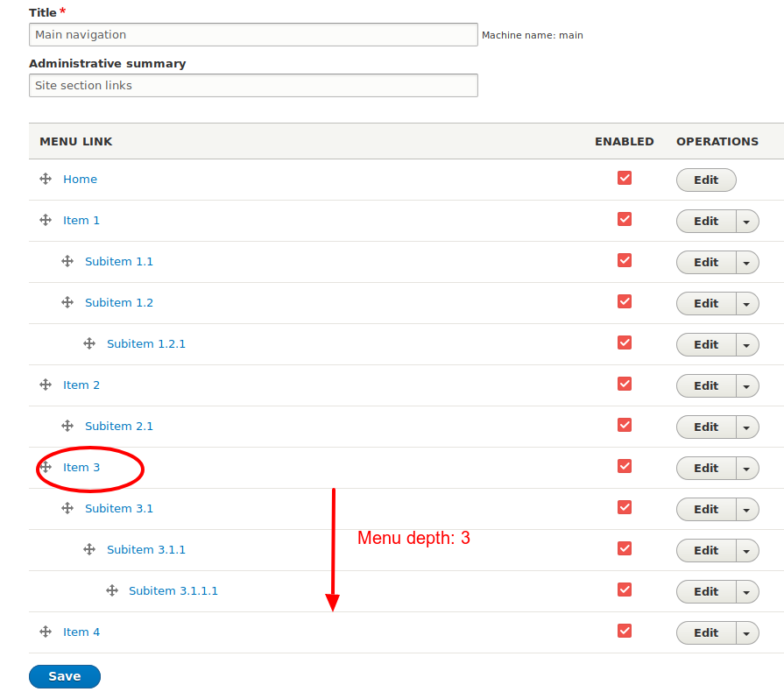Select the drag handle next to Item 3

click(x=45, y=467)
